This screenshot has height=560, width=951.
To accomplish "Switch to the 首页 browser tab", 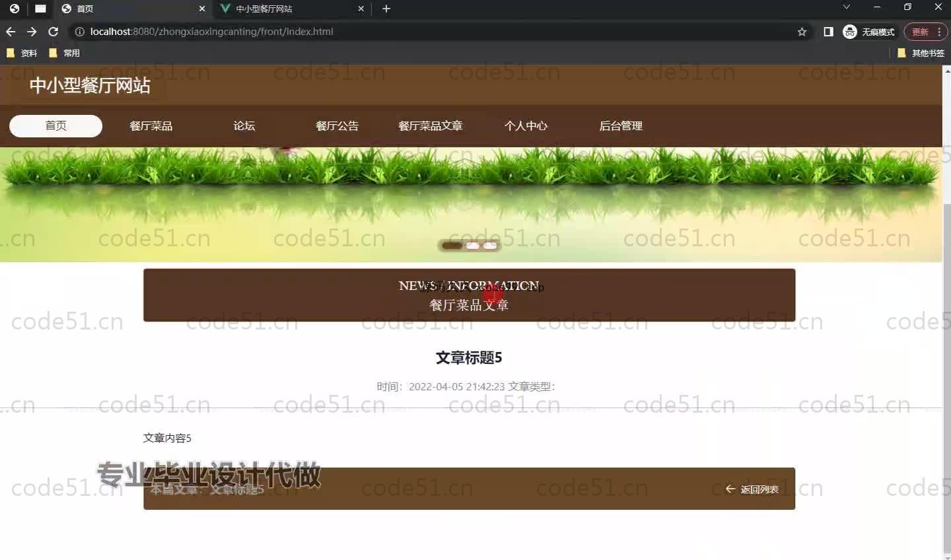I will (133, 9).
